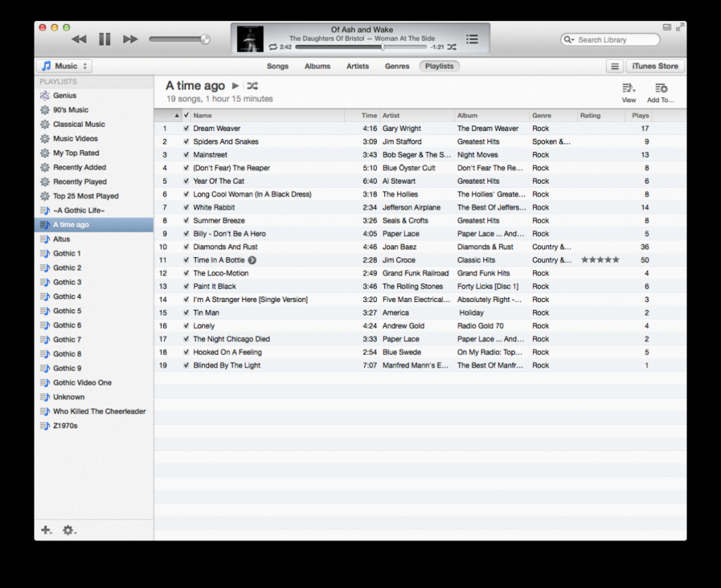This screenshot has width=721, height=588.
Task: Skip to the next track
Action: pos(130,39)
